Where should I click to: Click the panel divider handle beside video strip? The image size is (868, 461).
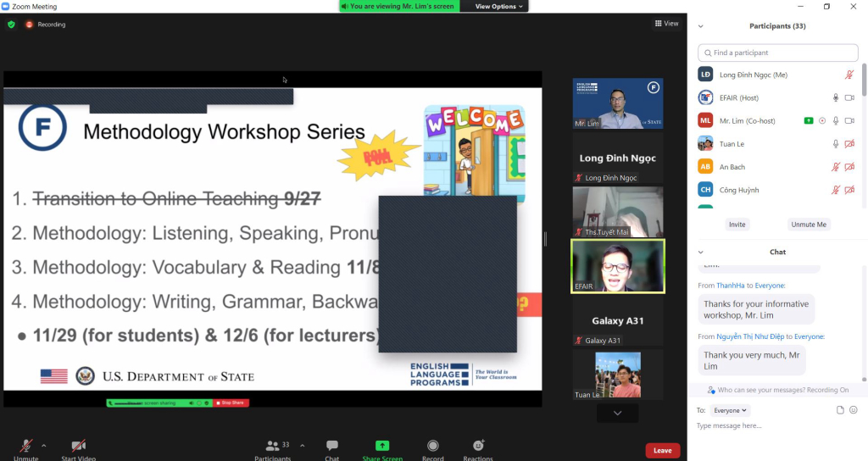click(x=545, y=238)
